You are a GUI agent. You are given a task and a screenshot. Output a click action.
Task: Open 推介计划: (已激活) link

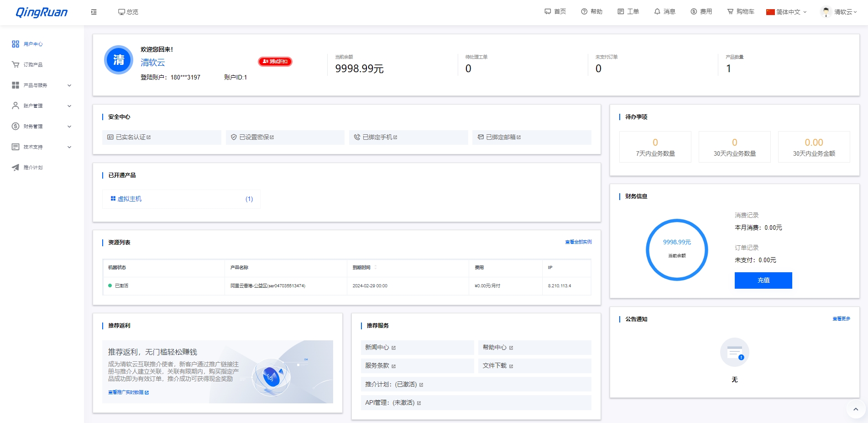[476, 385]
